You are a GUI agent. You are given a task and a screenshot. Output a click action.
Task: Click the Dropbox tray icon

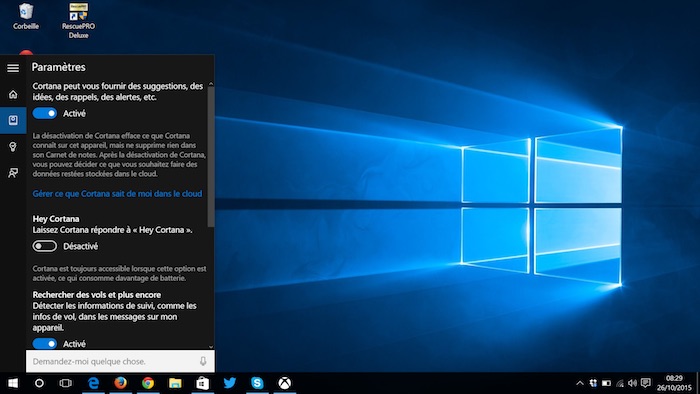pos(593,383)
